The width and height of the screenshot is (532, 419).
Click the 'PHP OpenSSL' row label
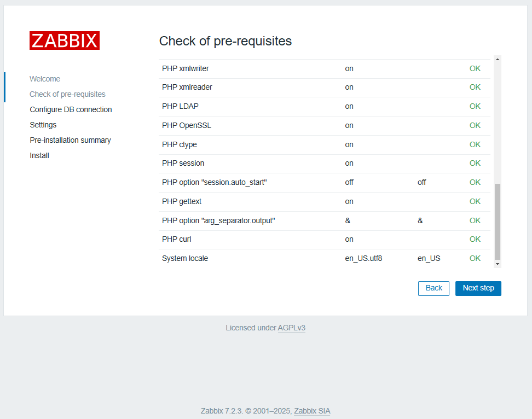pos(187,125)
